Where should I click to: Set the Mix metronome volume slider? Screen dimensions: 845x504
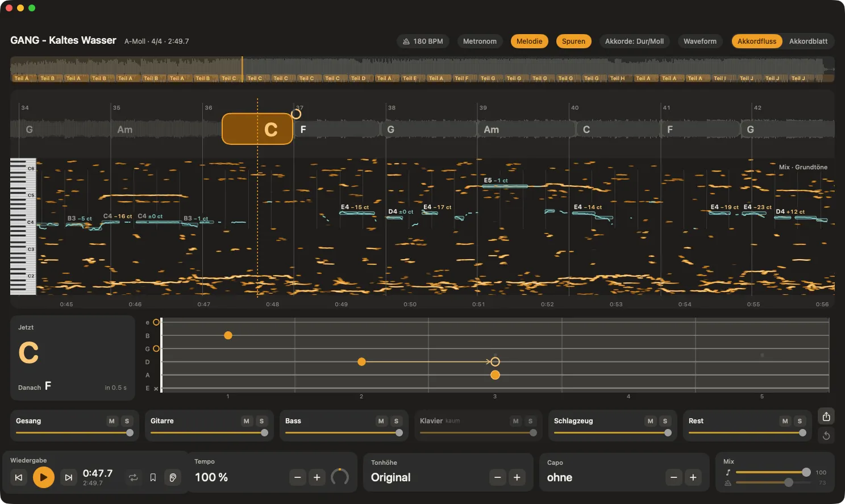click(773, 482)
